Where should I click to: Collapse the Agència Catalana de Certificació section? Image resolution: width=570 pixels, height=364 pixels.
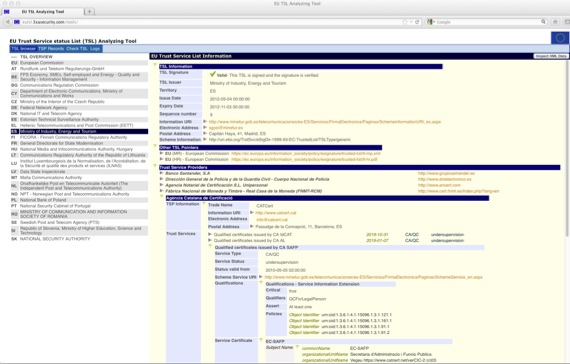click(x=162, y=196)
